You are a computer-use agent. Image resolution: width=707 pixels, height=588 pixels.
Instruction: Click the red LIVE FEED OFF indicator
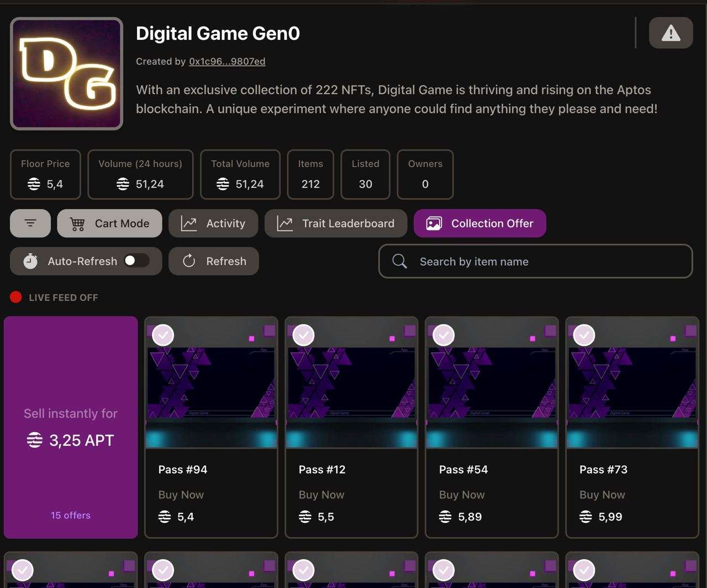pos(16,297)
